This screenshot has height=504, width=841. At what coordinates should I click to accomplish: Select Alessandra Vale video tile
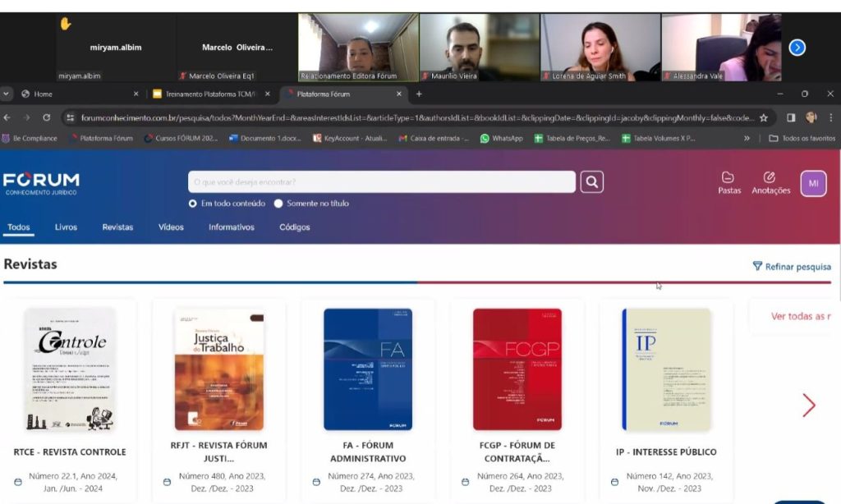pyautogui.click(x=721, y=48)
